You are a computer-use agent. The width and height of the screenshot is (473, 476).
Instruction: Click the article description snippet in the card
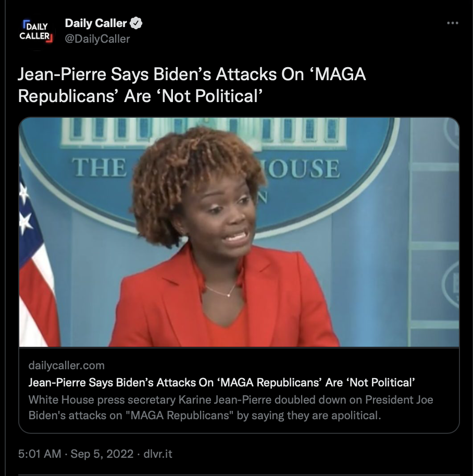[231, 407]
